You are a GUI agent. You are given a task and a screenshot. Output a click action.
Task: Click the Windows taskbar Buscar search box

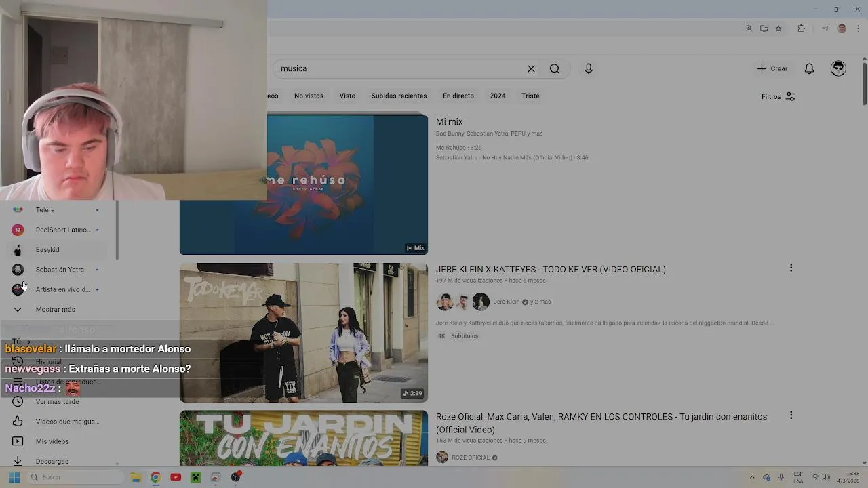(x=76, y=478)
